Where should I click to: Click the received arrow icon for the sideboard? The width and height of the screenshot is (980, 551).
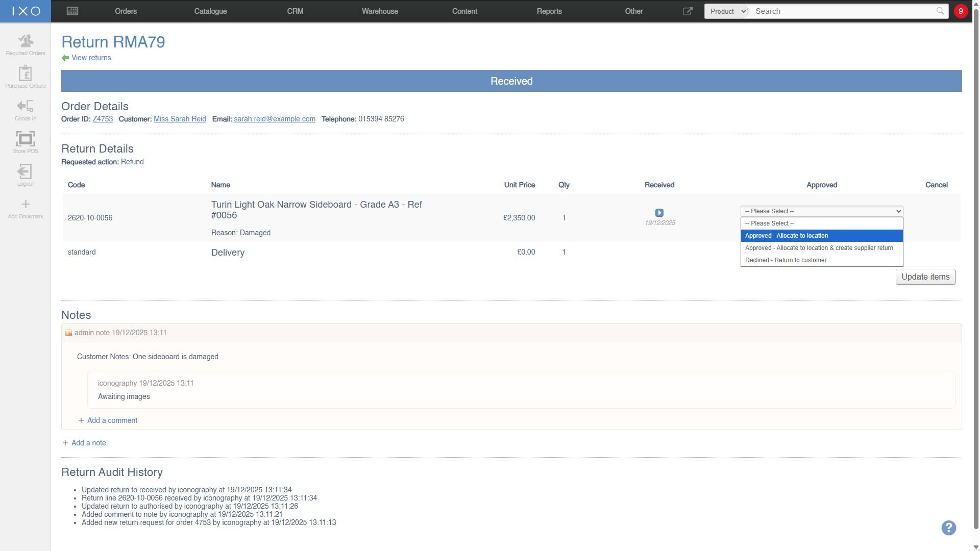point(659,213)
